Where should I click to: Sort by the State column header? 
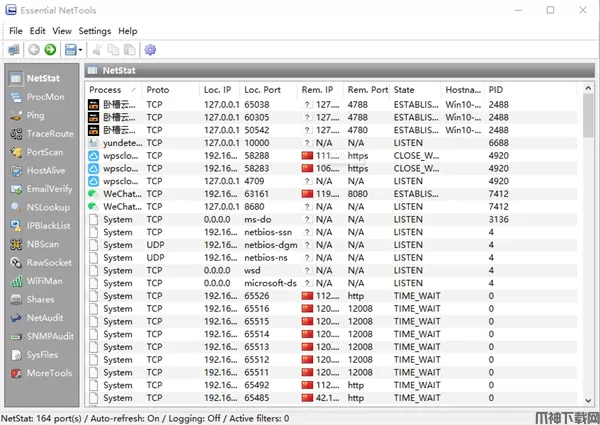(x=415, y=90)
